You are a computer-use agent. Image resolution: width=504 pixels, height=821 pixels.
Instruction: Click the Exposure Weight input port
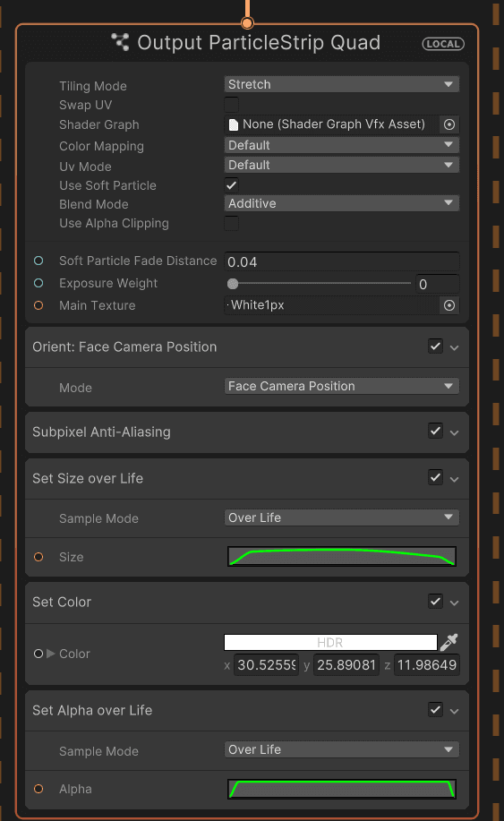[38, 283]
